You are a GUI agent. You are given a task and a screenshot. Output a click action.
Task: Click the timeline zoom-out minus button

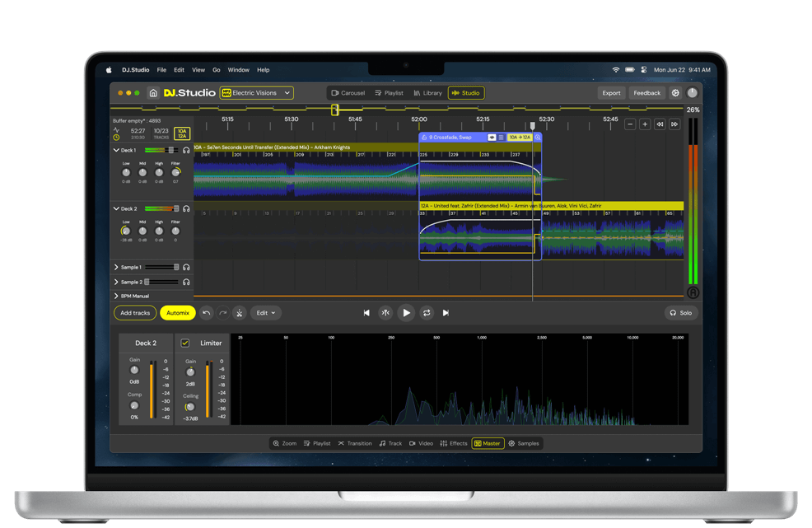630,124
